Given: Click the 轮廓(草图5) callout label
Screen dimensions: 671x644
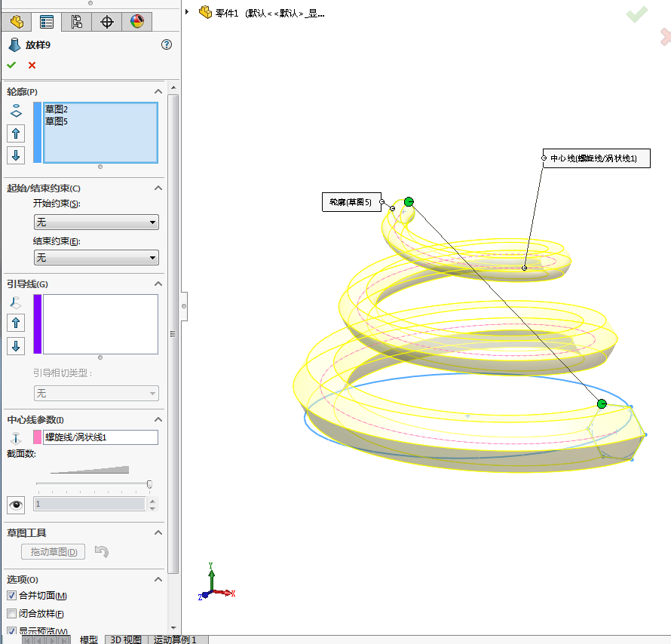Looking at the screenshot, I should click(x=351, y=202).
